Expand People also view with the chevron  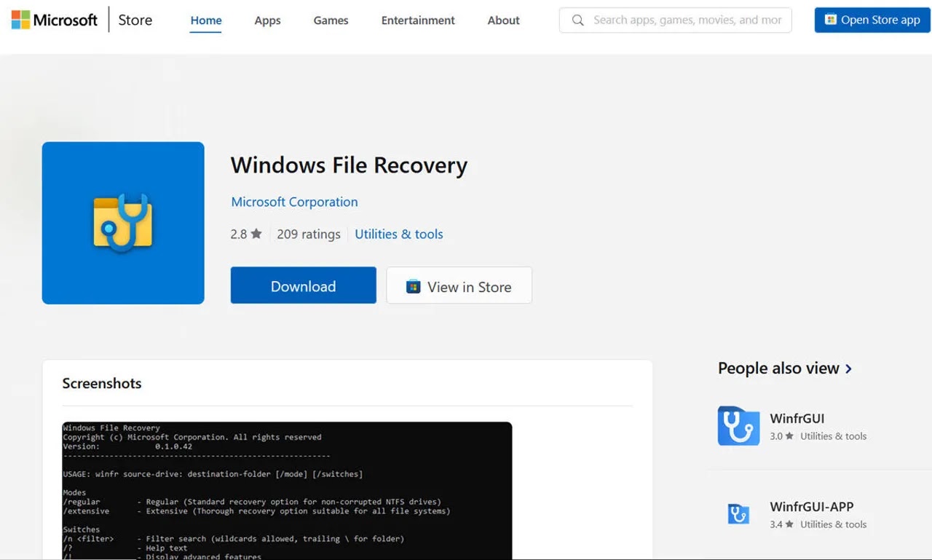pyautogui.click(x=848, y=368)
